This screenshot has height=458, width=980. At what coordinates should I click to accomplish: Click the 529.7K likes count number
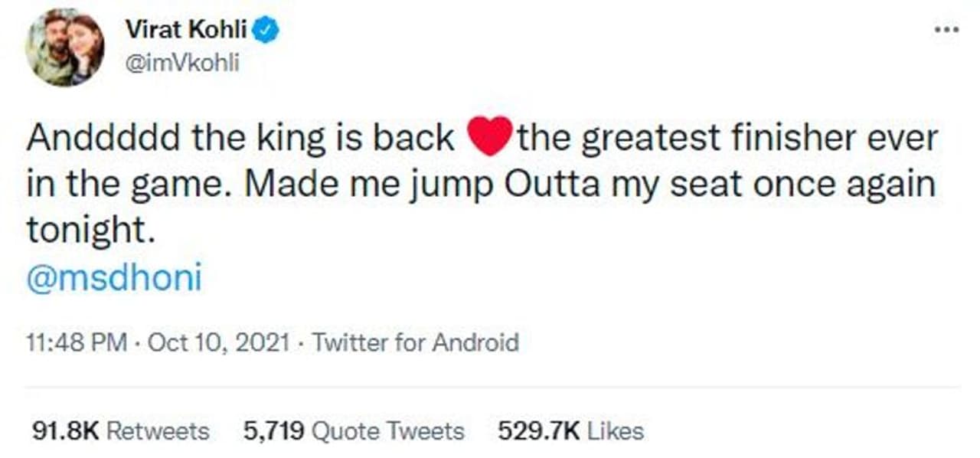pos(538,431)
